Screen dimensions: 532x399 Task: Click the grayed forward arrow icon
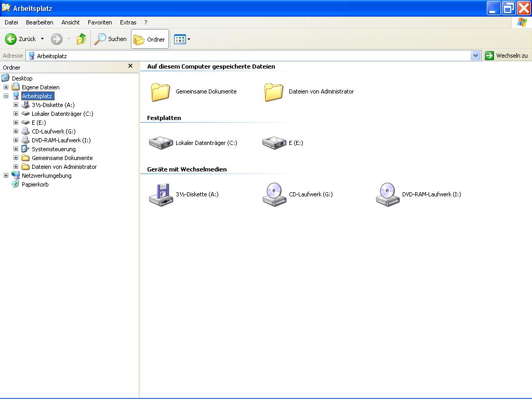(57, 39)
